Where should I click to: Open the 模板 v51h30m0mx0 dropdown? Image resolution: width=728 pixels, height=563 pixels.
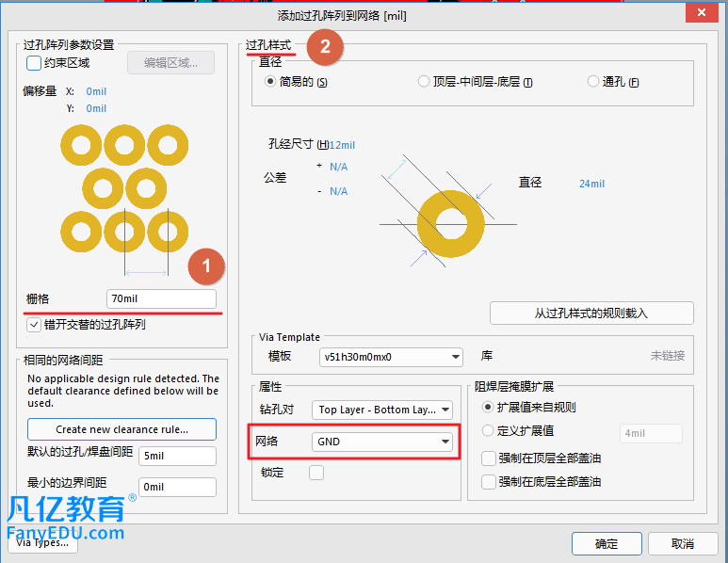(391, 357)
